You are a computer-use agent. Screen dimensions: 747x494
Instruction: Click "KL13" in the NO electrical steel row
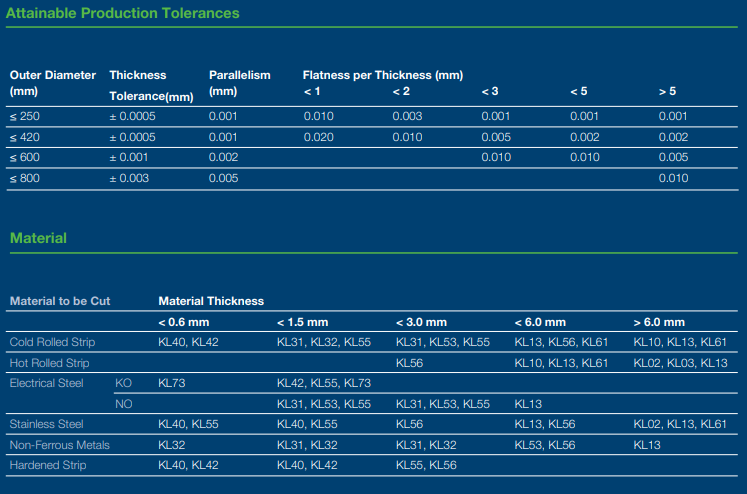click(528, 404)
